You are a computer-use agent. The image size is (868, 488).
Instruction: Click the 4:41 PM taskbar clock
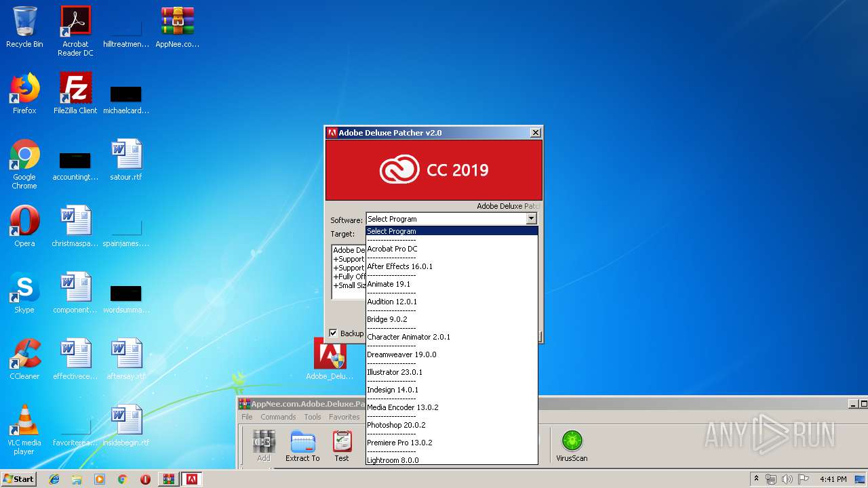[833, 479]
